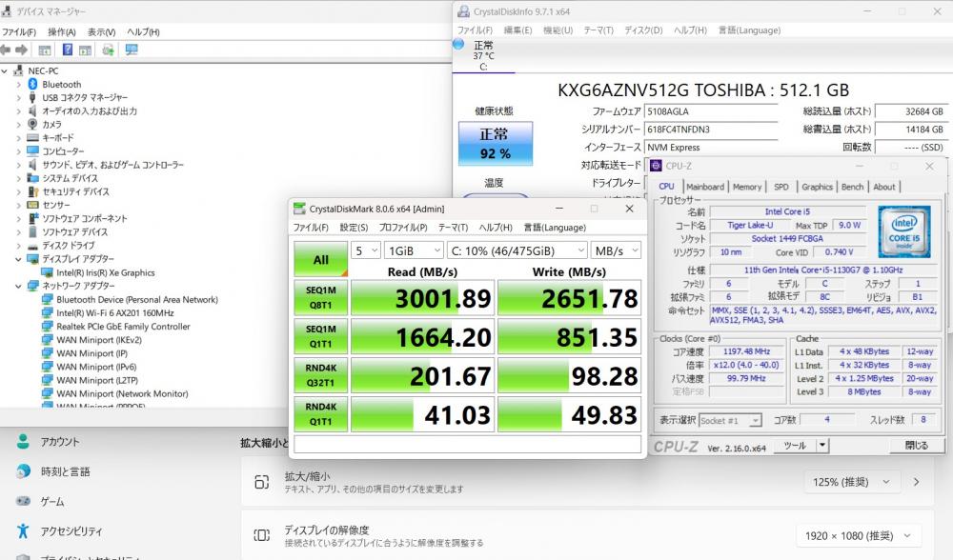
Task: Select WAN Miniport (IKEv2) entry
Action: coord(98,339)
